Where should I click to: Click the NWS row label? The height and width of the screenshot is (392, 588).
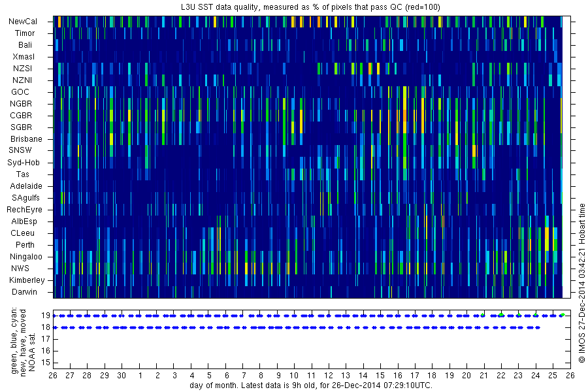pyautogui.click(x=20, y=269)
